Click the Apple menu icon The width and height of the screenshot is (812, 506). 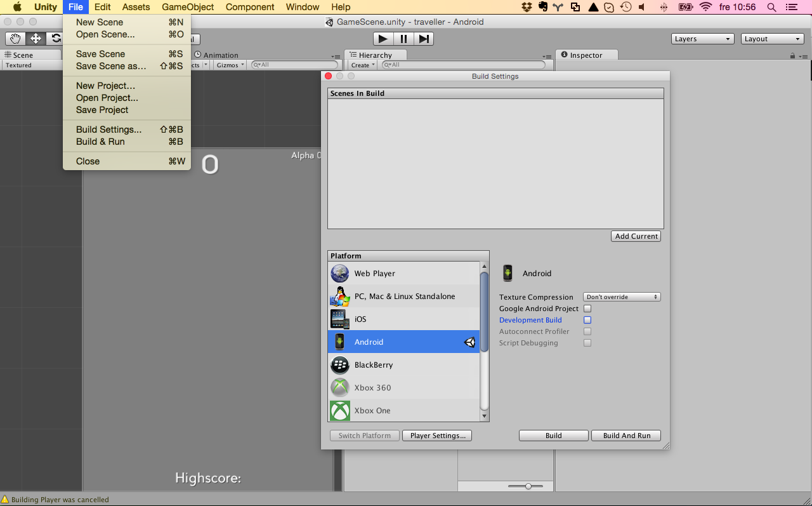click(x=17, y=7)
